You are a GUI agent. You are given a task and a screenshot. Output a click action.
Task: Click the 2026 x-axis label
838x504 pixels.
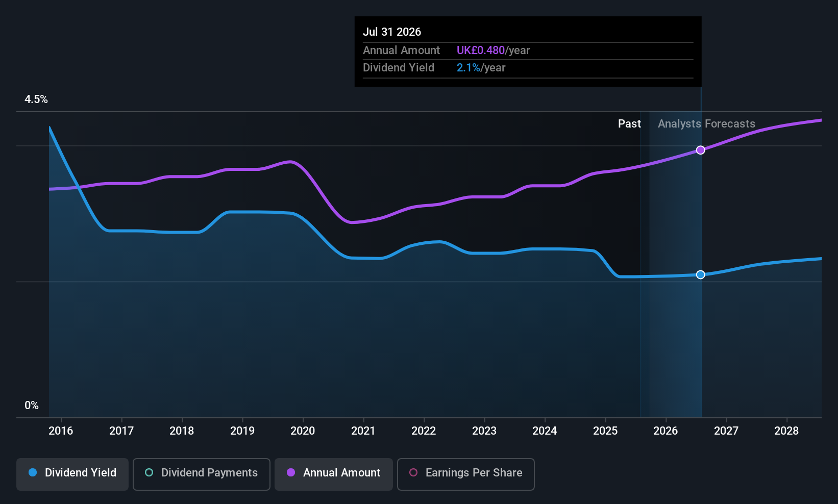[x=666, y=431]
